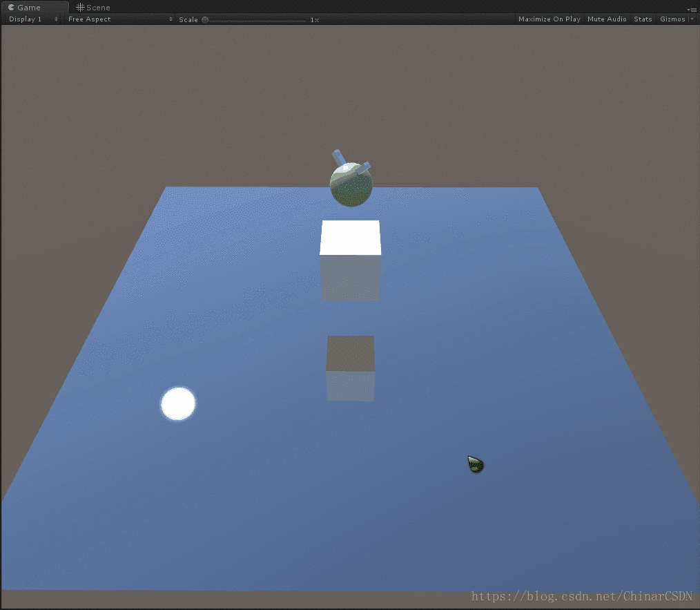
Task: Click the white cube on the plane
Action: [351, 260]
